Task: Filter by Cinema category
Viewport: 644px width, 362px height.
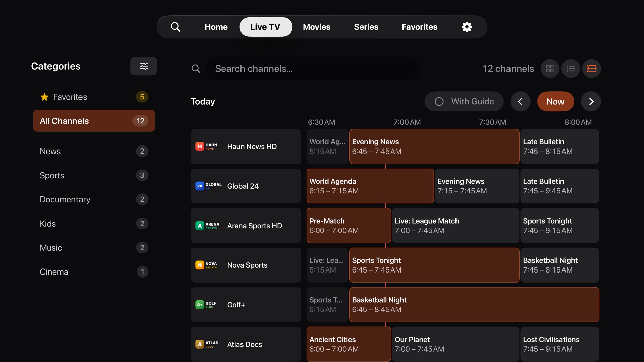Action: (94, 272)
